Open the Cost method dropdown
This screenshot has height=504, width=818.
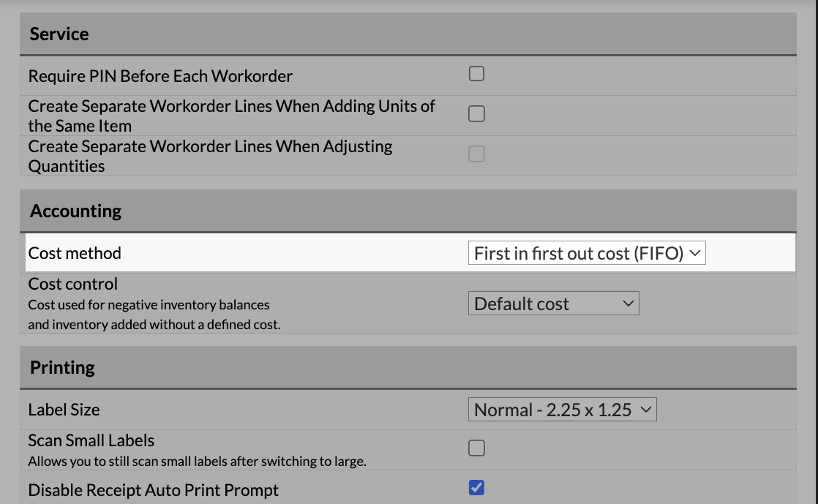click(x=587, y=253)
